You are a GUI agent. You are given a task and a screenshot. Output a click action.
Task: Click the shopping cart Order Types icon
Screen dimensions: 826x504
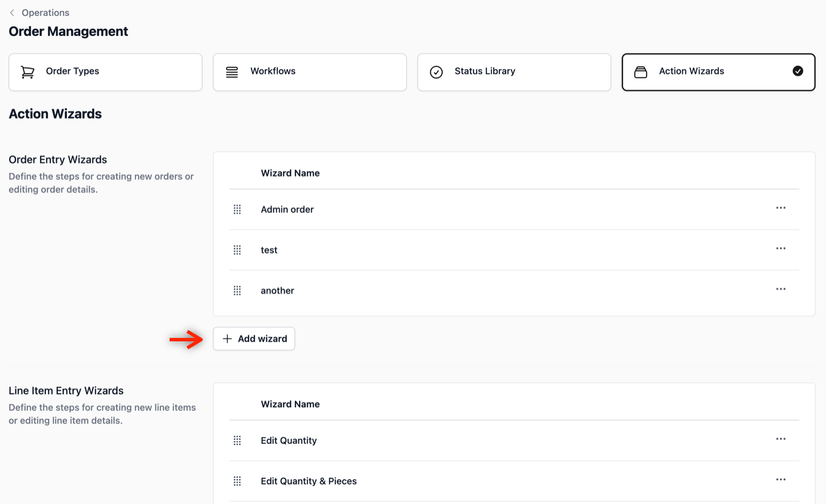[27, 72]
